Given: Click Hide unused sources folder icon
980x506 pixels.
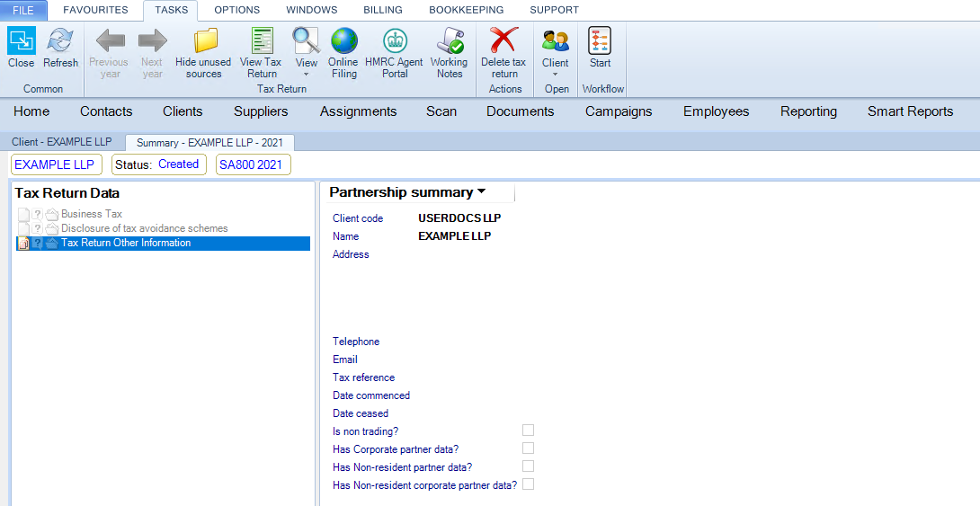Looking at the screenshot, I should 205,40.
